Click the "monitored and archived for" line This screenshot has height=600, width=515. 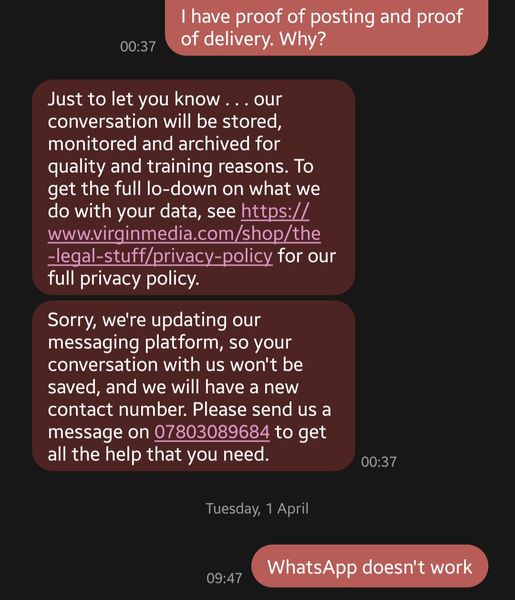pos(164,144)
